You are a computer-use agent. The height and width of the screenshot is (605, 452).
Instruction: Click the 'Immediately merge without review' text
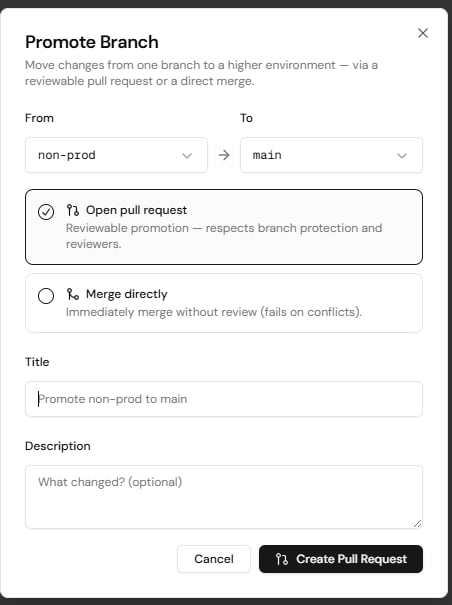click(214, 312)
